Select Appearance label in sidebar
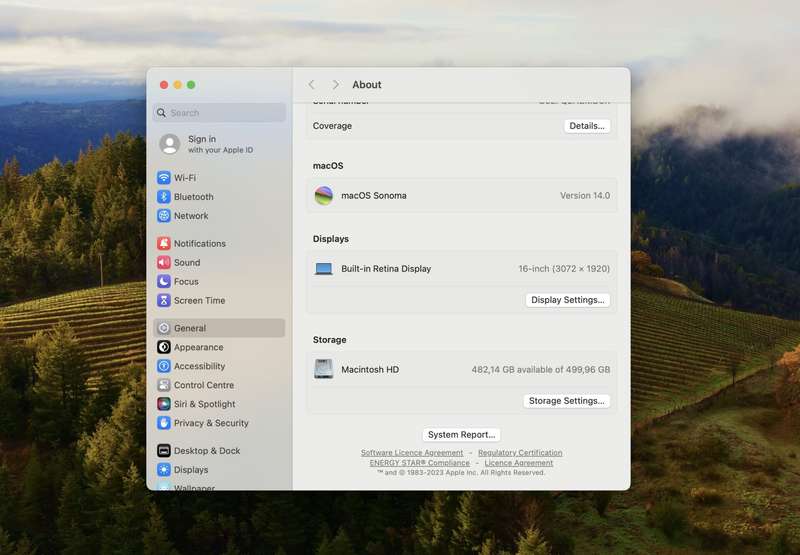 click(198, 347)
